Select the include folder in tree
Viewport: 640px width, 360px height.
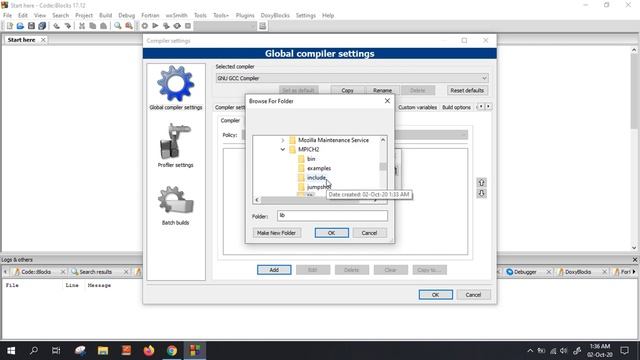click(x=316, y=178)
